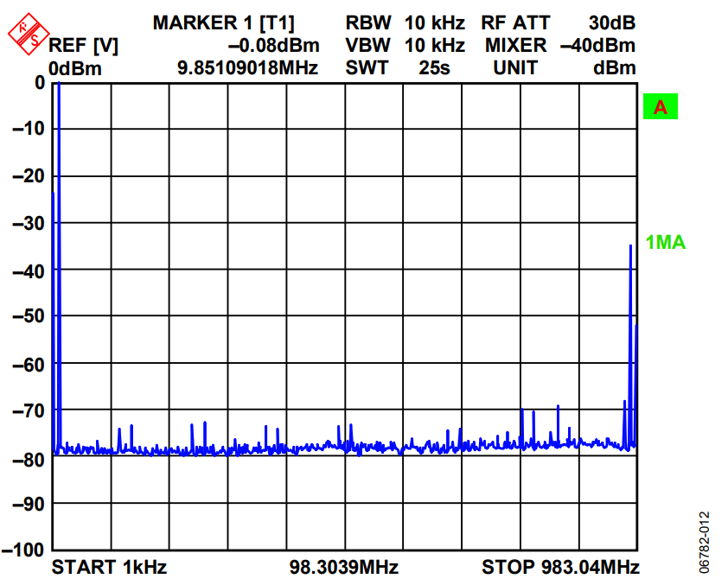Click the 98.3039MHz per-division label
Image resolution: width=728 pixels, height=585 pixels.
[343, 568]
